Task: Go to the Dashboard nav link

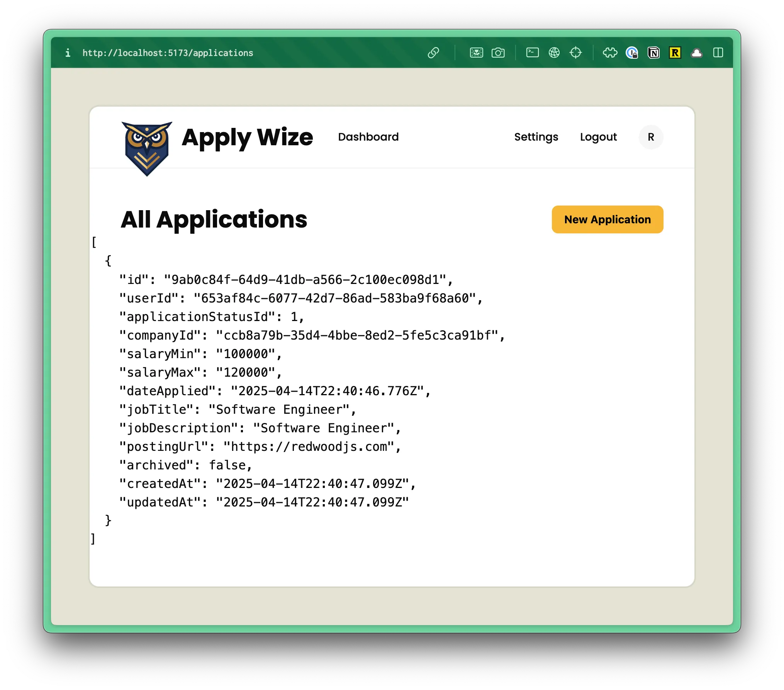Action: point(368,137)
